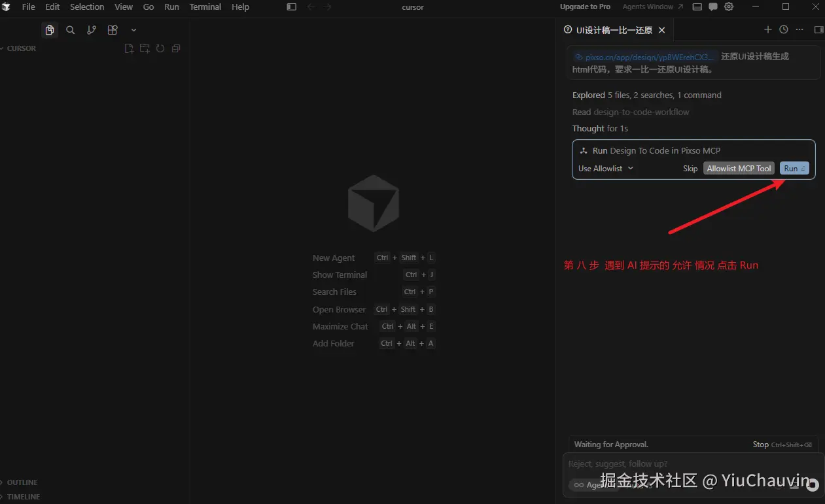Toggle the bottom panel icon
The width and height of the screenshot is (825, 504).
(697, 7)
